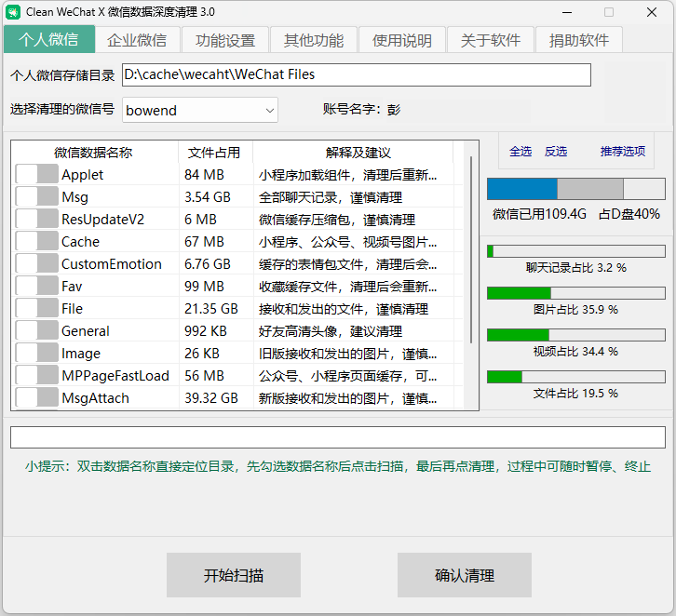Switch to the 企业微信 tab
The width and height of the screenshot is (676, 616).
tap(137, 40)
